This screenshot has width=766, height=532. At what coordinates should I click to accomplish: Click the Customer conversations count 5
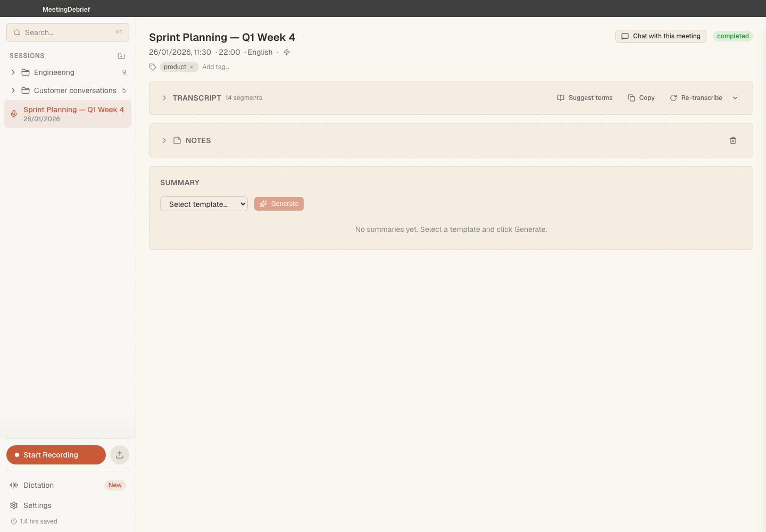[124, 90]
